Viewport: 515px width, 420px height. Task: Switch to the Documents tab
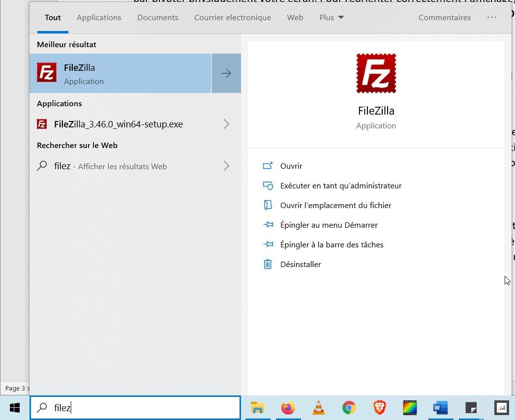(x=158, y=17)
